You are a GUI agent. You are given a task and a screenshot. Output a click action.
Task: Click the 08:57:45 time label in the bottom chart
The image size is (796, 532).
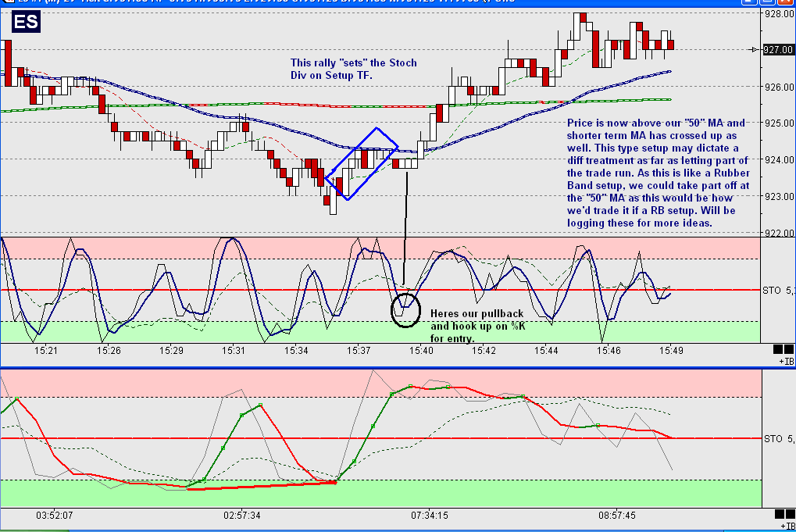click(x=617, y=516)
